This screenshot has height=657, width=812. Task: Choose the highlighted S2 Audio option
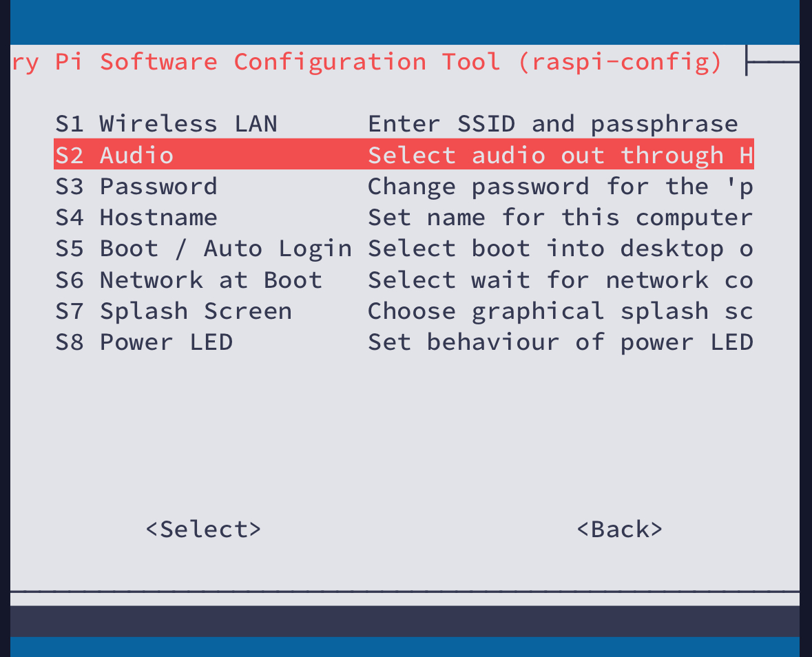point(114,155)
